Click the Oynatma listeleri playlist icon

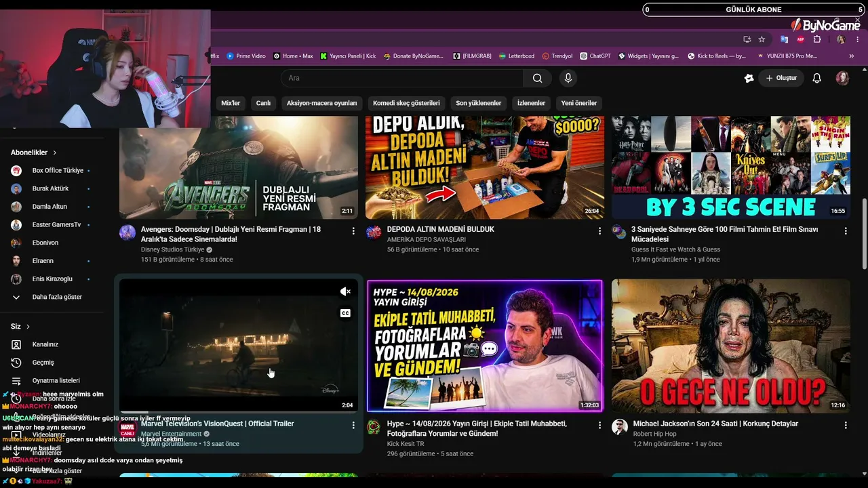[16, 381]
